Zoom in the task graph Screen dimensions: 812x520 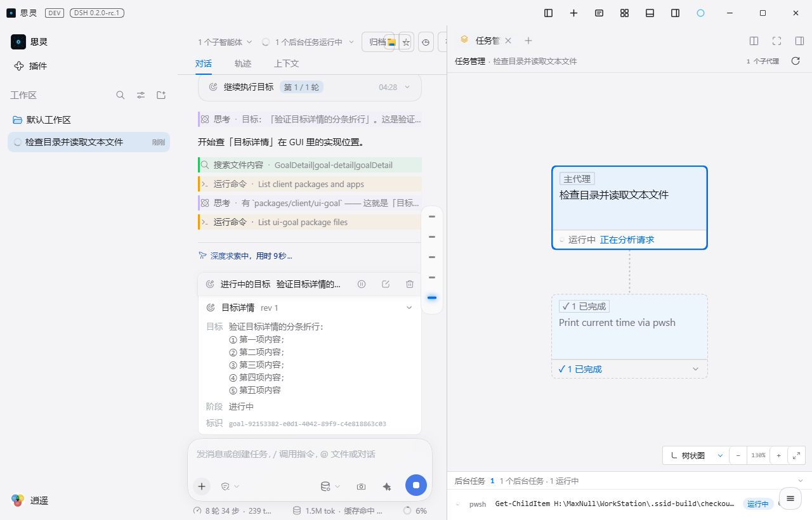tap(778, 455)
